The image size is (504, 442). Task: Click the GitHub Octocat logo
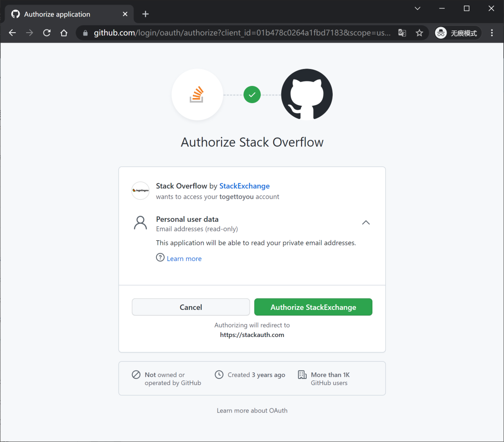point(307,94)
